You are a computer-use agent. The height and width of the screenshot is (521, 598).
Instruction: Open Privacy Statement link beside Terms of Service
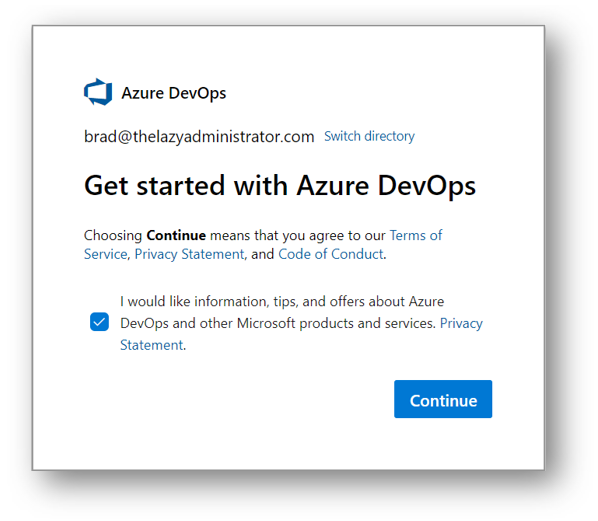coord(190,254)
